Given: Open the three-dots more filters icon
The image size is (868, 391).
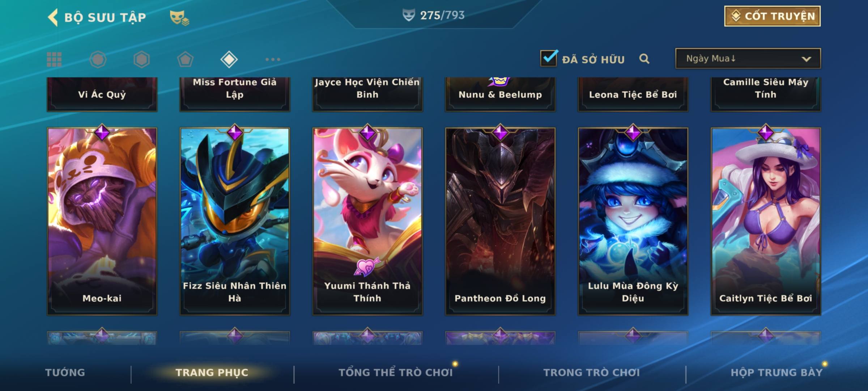Looking at the screenshot, I should tap(273, 59).
